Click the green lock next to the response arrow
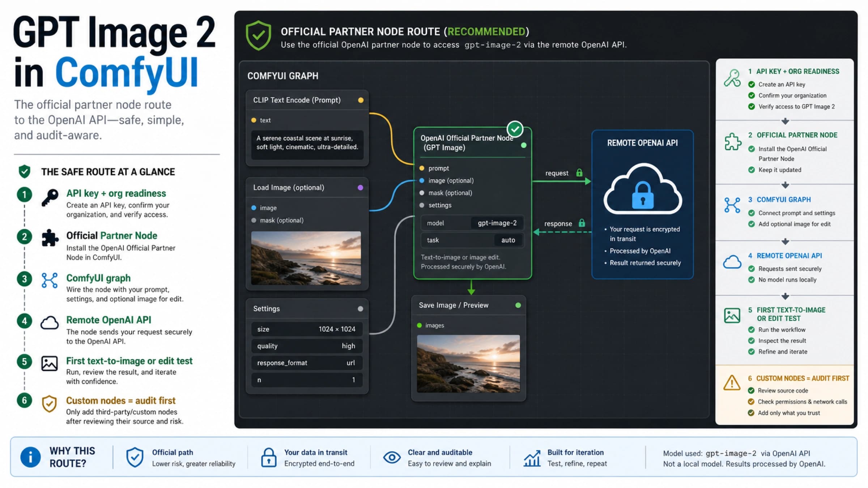Viewport: 868px width, 488px height. pos(582,223)
